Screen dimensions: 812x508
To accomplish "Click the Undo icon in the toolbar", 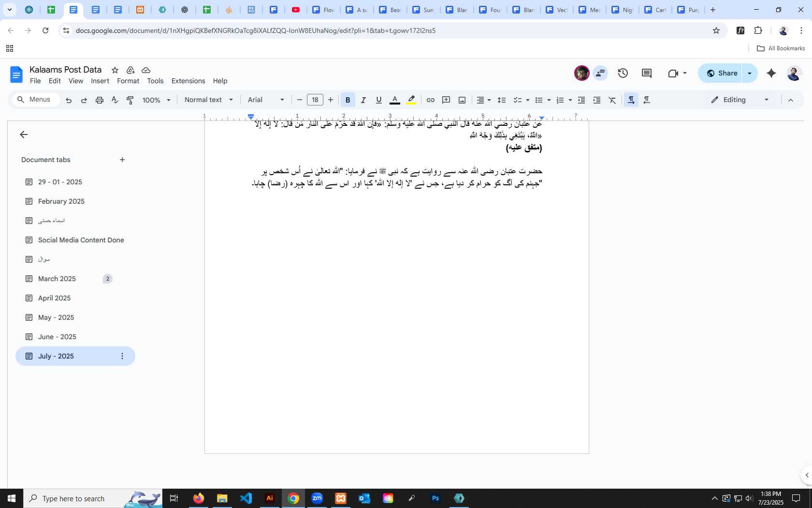I will click(x=69, y=100).
